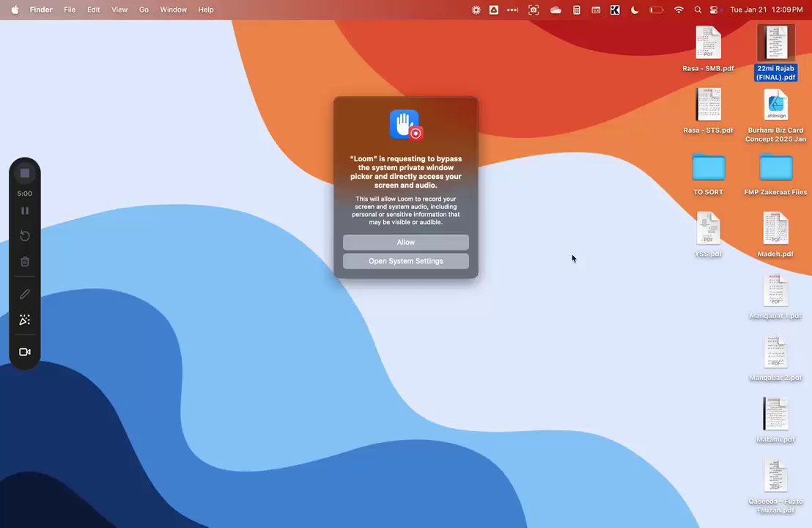
Task: Open the Loom confetti effects tool
Action: point(25,320)
